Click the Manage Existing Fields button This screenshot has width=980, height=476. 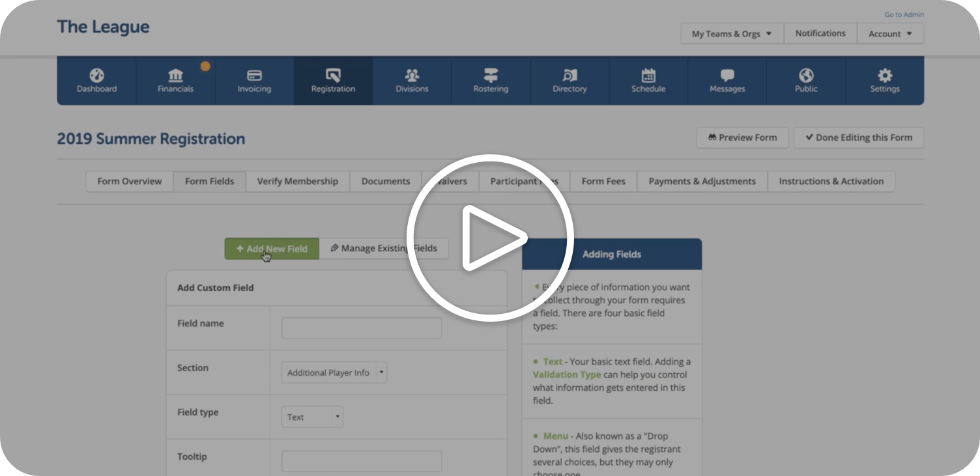384,248
